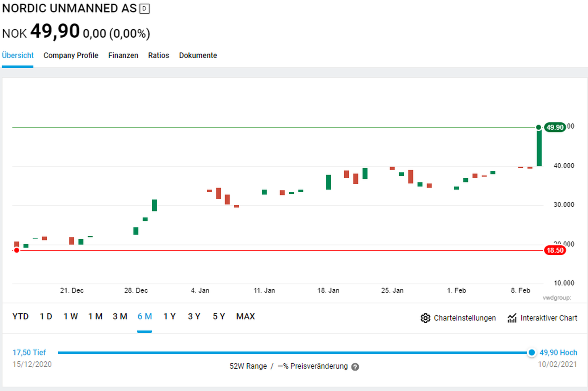
Task: Click the 4. Jan axis label
Action: (200, 290)
